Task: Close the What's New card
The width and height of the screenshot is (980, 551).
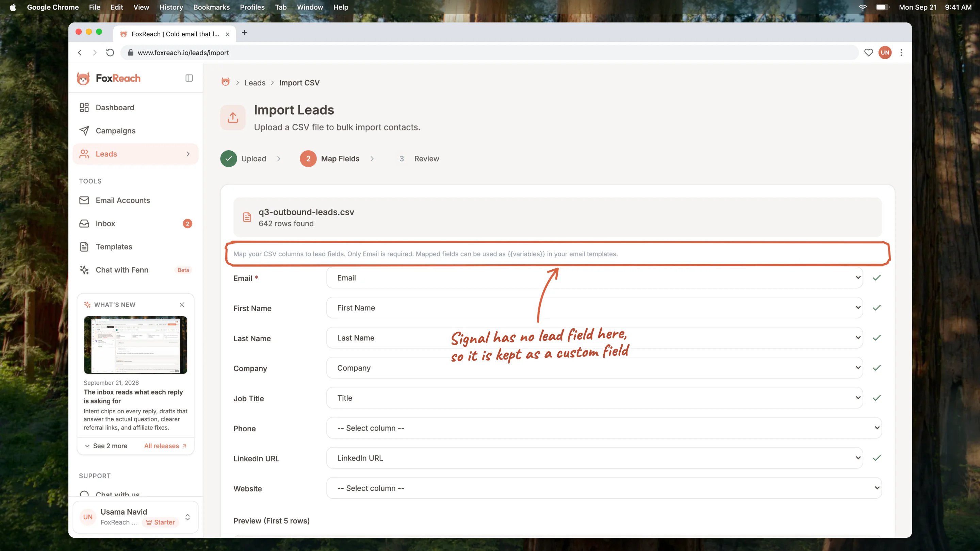Action: (x=182, y=305)
